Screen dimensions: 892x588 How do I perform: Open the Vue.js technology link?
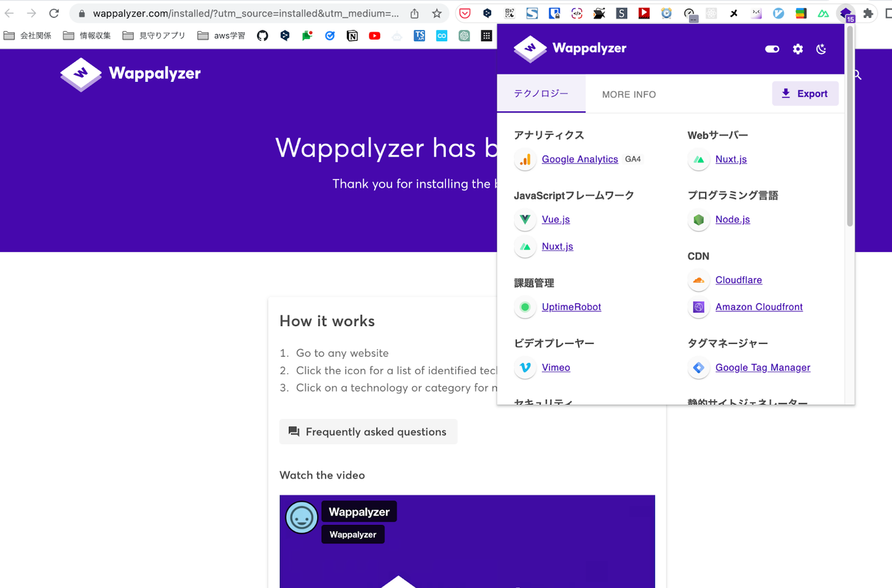click(556, 219)
